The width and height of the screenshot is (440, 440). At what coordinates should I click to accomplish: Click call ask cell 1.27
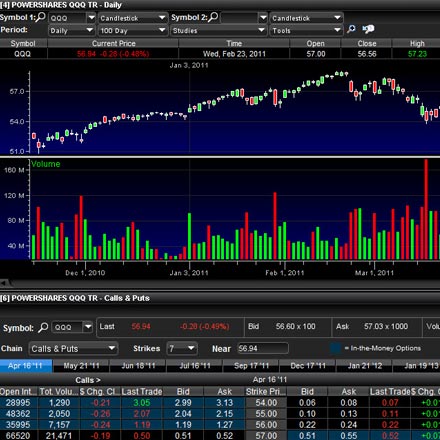click(x=224, y=425)
